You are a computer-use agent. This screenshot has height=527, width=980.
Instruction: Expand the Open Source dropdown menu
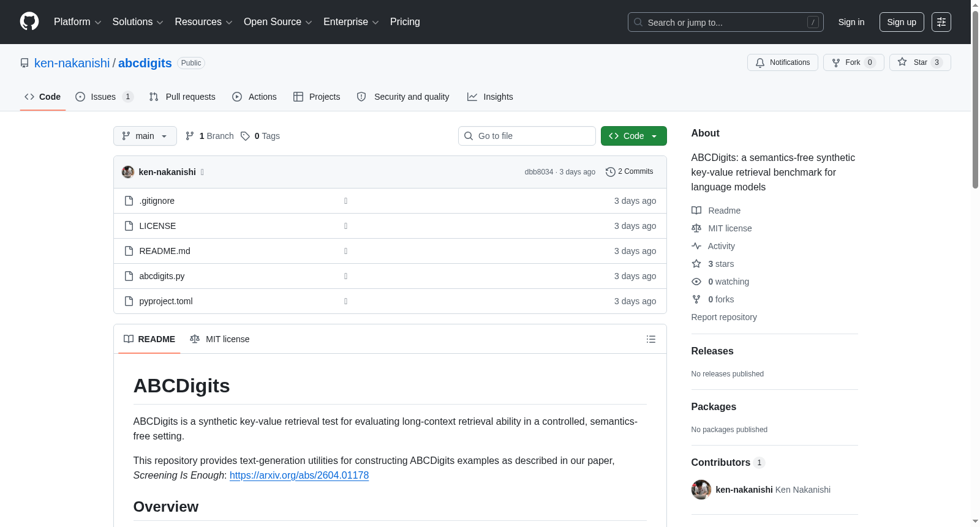coord(278,22)
